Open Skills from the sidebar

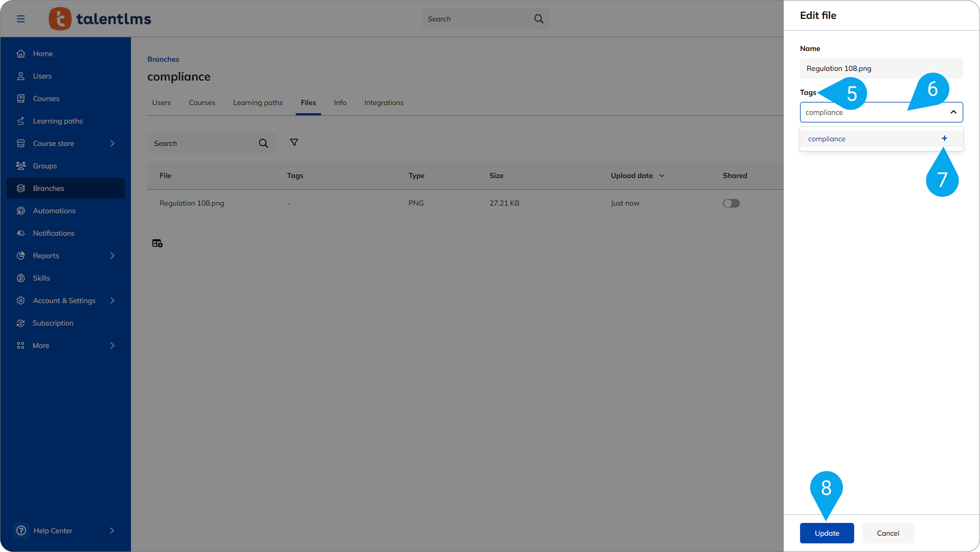pyautogui.click(x=41, y=278)
